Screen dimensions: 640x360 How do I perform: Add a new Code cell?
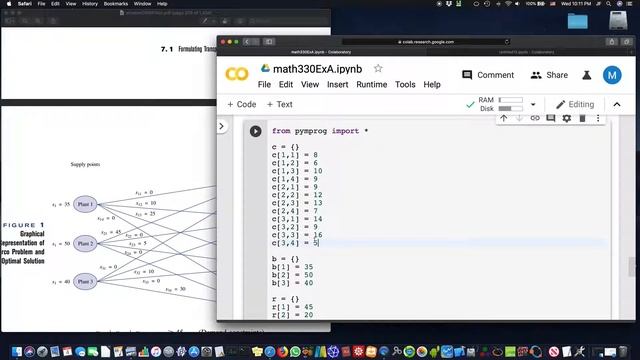pyautogui.click(x=242, y=104)
